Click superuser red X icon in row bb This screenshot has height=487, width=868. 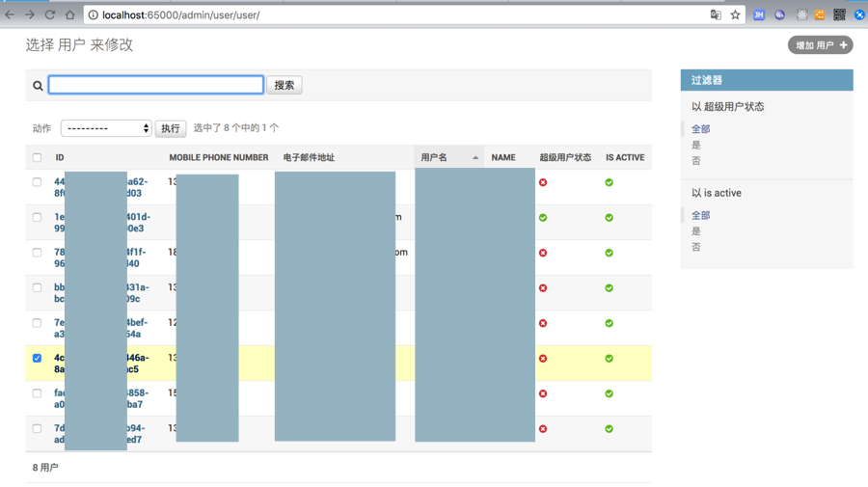pos(543,287)
